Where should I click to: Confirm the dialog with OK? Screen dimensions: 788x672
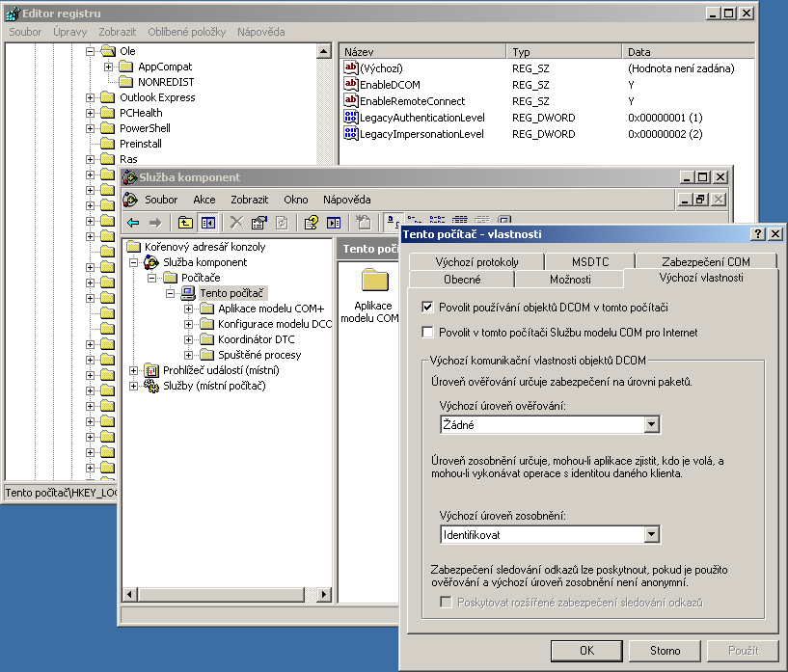click(586, 651)
